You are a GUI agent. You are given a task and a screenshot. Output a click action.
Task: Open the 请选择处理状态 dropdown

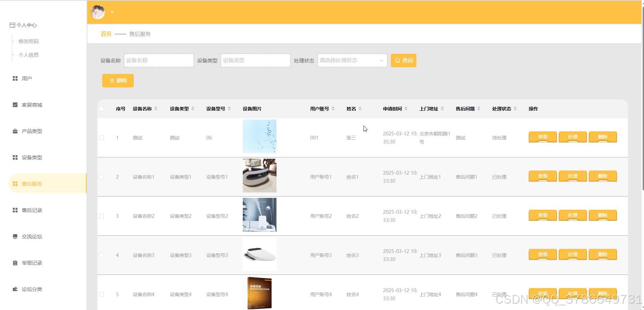[x=352, y=60]
